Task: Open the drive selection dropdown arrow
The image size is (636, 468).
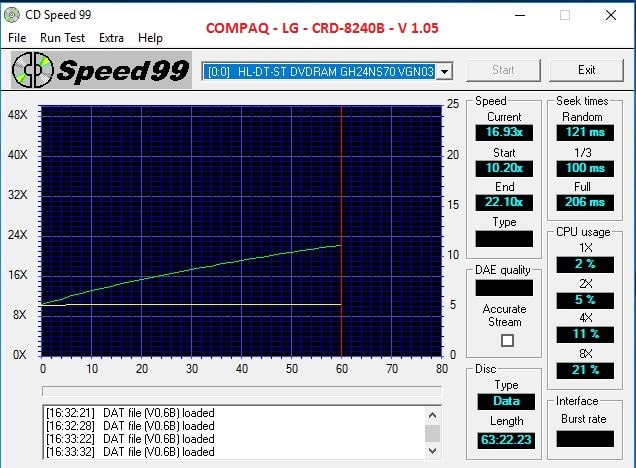Action: (x=445, y=71)
